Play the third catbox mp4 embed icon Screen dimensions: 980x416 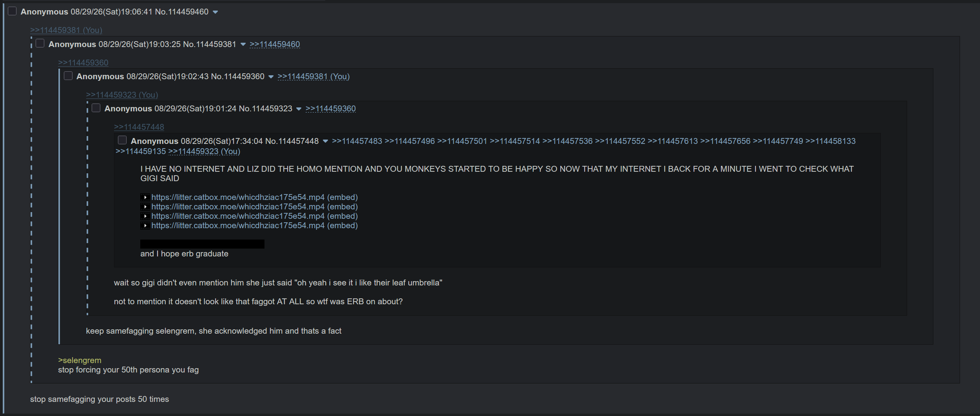coord(145,216)
